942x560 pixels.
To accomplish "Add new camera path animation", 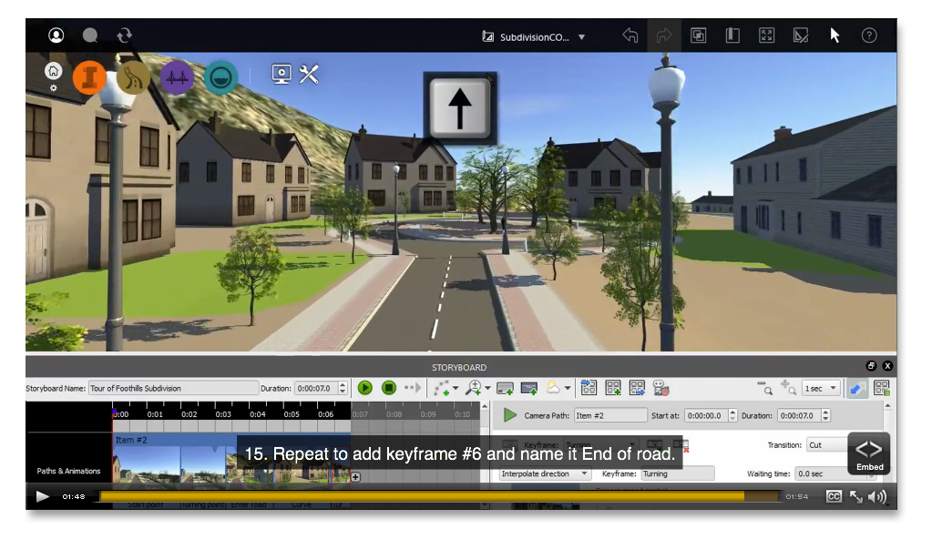I will click(442, 388).
